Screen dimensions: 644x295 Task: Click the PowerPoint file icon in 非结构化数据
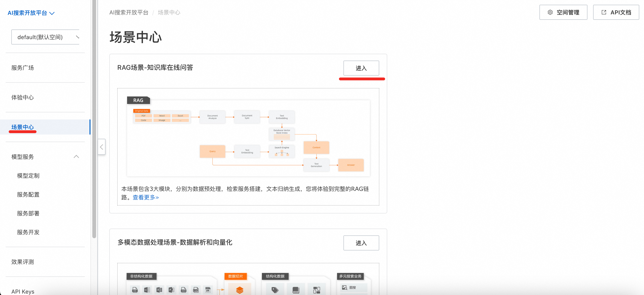pos(171,290)
